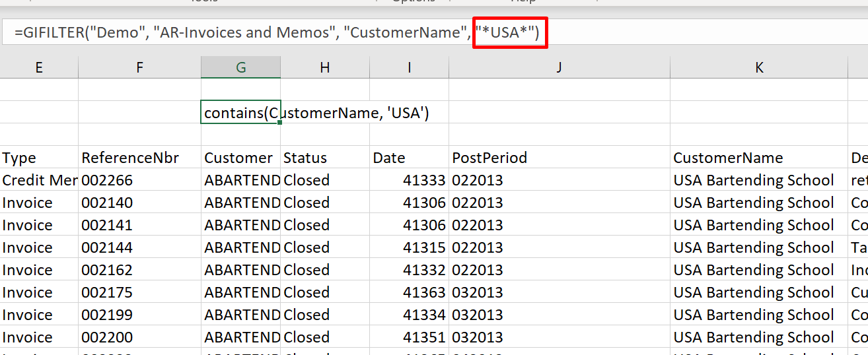Click the Customer header cell
The height and width of the screenshot is (355, 868).
click(x=241, y=158)
